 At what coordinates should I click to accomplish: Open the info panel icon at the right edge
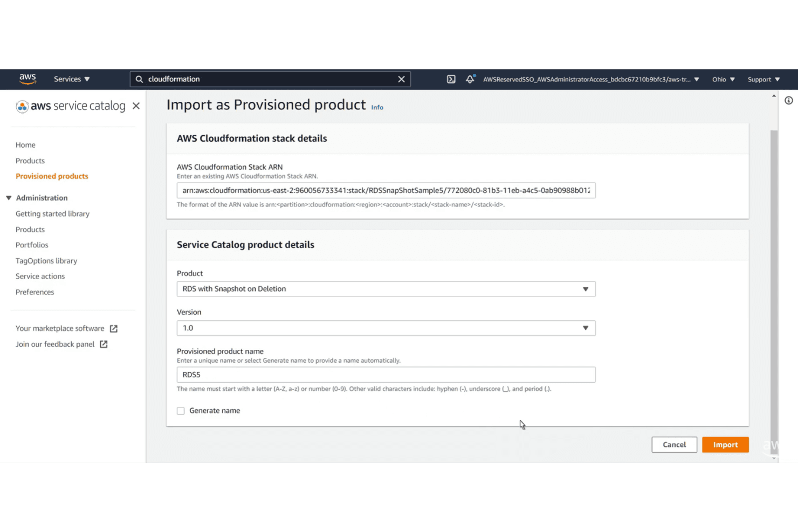(788, 100)
